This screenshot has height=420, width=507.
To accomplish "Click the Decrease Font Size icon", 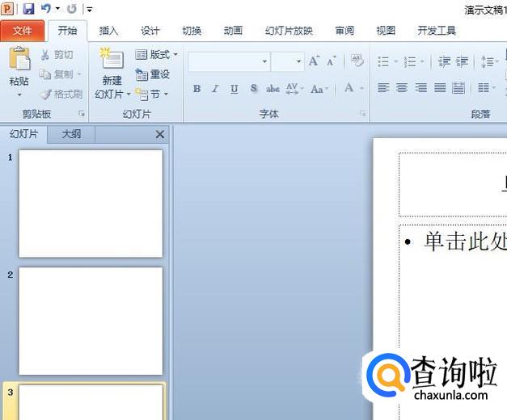I will click(331, 61).
